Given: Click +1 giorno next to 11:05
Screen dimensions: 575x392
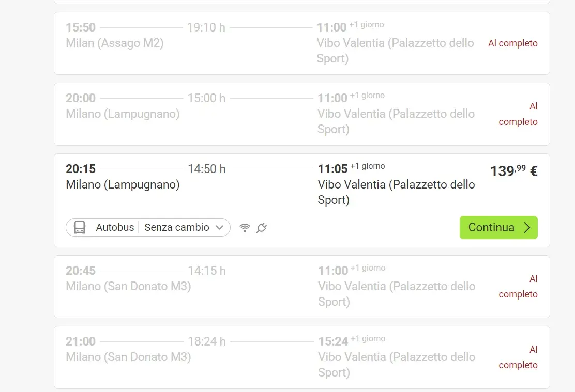Looking at the screenshot, I should coord(367,166).
